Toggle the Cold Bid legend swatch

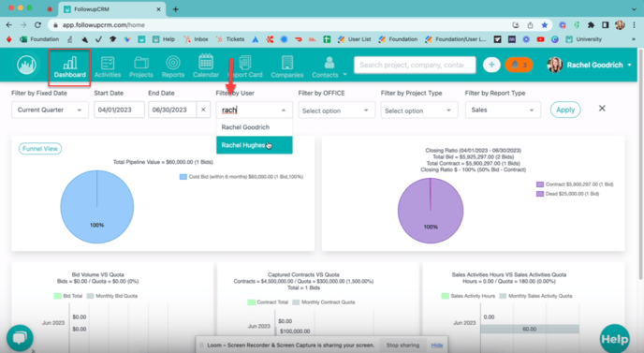[x=183, y=177]
